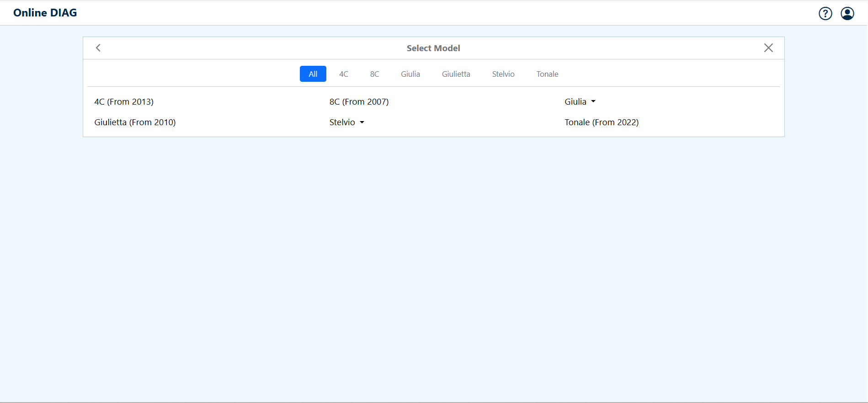The height and width of the screenshot is (403, 868).
Task: Select the All filter tab
Action: (313, 74)
